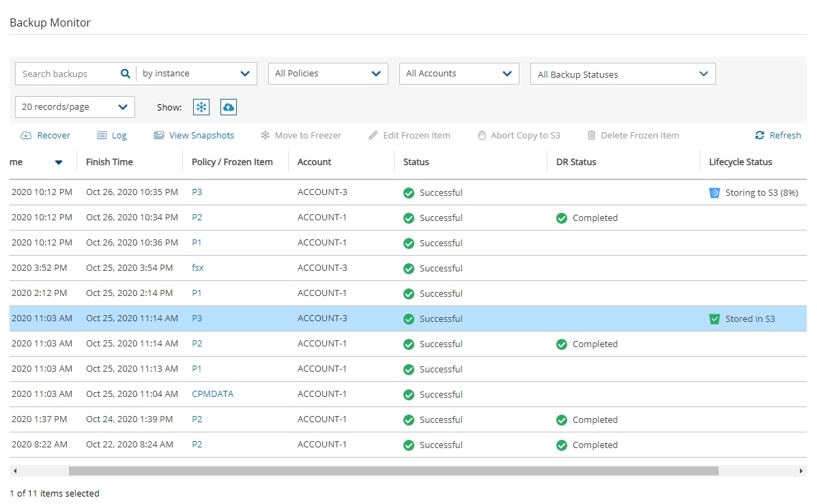This screenshot has width=817, height=504.
Task: Click the Refresh icon
Action: 760,136
